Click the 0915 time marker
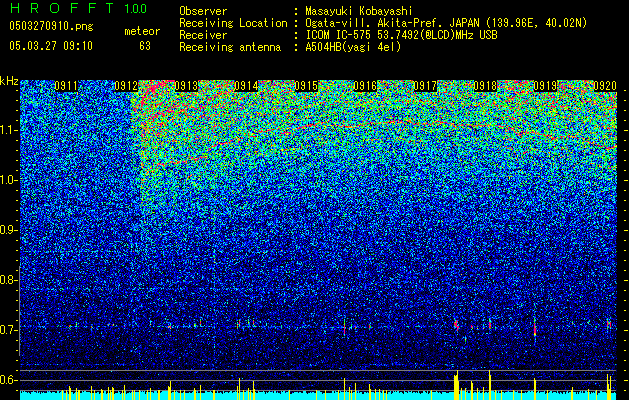This screenshot has width=629, height=400. point(306,86)
